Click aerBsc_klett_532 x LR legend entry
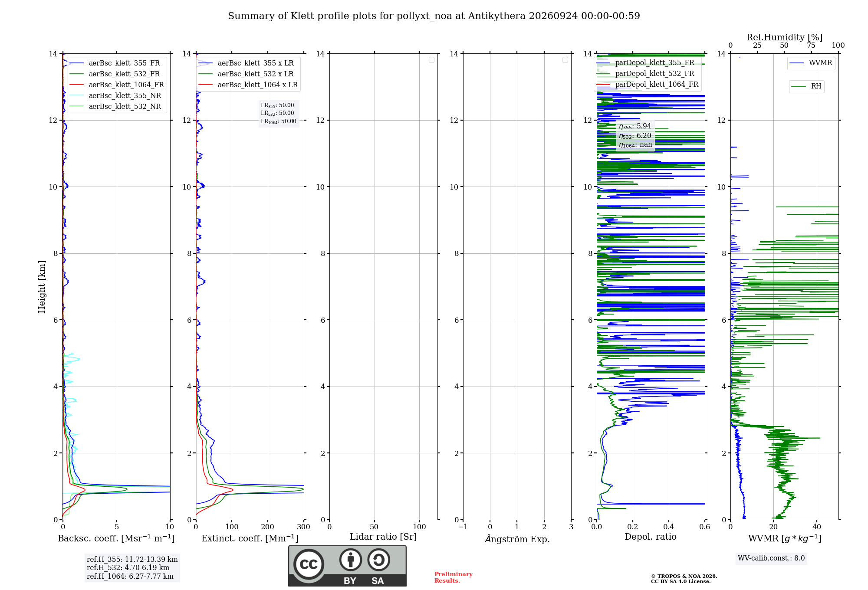The image size is (868, 590). pos(247,74)
